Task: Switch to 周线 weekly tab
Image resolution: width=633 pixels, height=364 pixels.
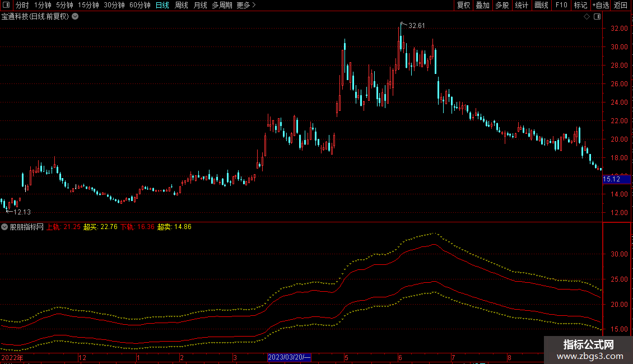Action: (181, 5)
